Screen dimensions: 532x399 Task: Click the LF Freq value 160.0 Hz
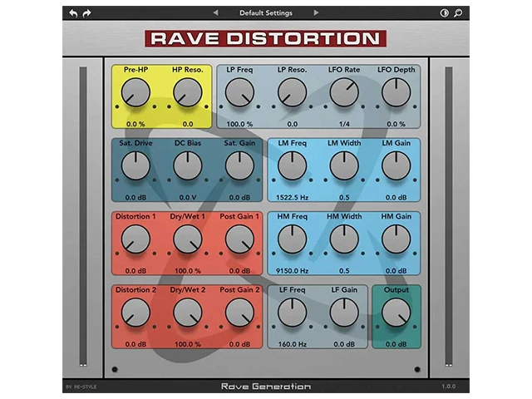pos(292,344)
